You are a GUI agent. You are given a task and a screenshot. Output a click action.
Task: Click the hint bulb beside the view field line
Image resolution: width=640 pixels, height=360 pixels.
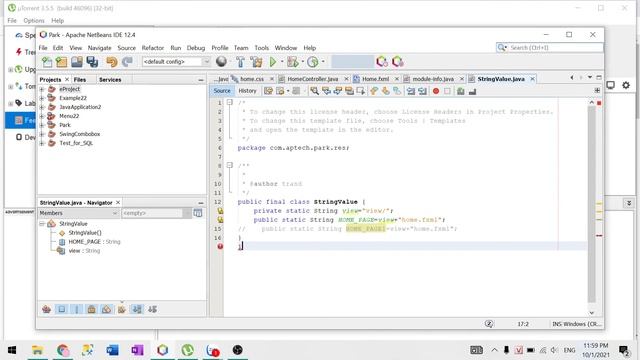220,211
